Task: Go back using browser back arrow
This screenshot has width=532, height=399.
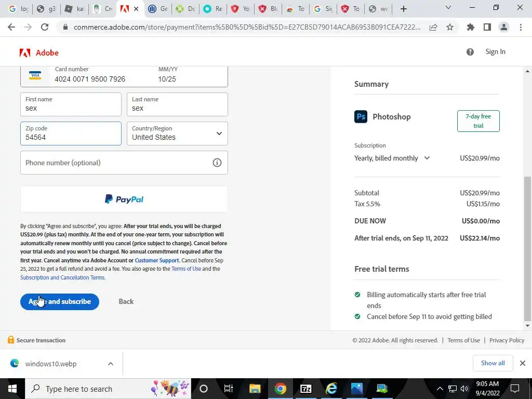Action: click(x=11, y=27)
